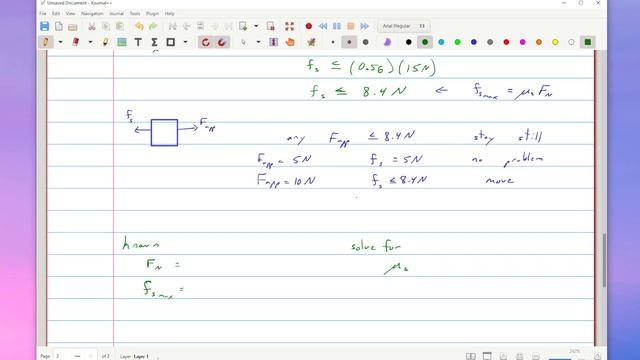Set medium pen thickness
The height and width of the screenshot is (360, 640).
tap(349, 42)
